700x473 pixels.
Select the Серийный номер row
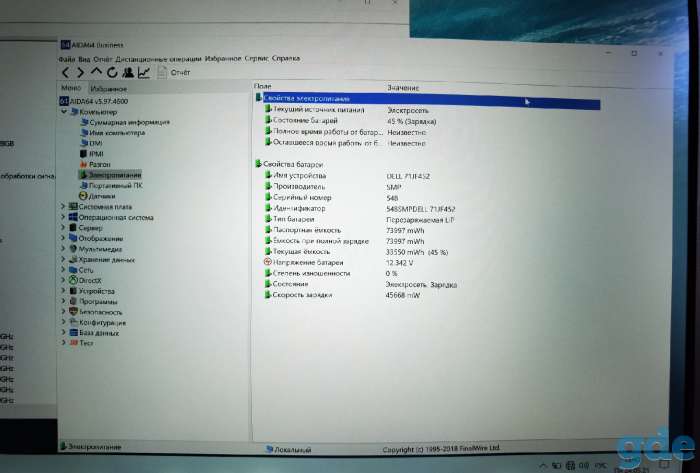point(331,198)
